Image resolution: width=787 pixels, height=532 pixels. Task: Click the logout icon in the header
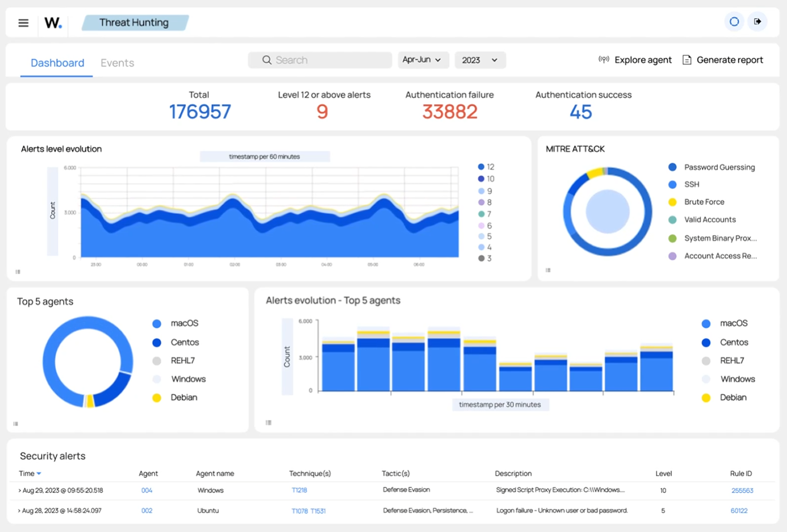(x=757, y=21)
